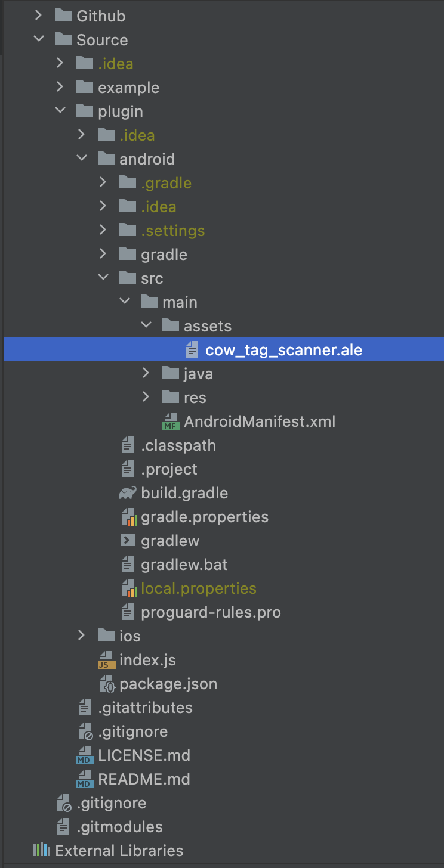Expand the res folder

pyautogui.click(x=146, y=397)
